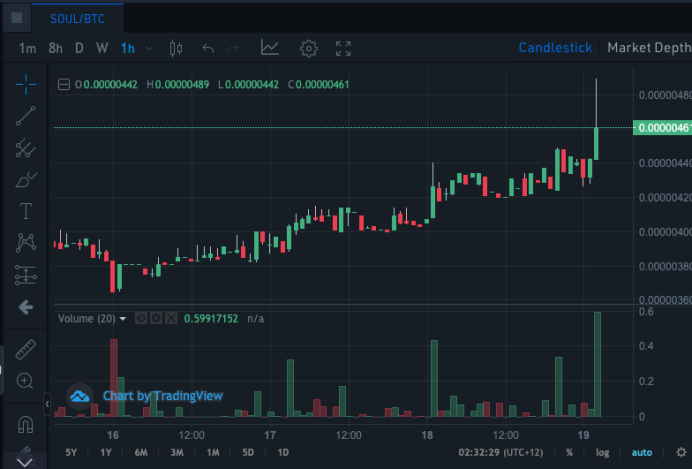Screen dimensions: 692x469
Task: Choose the pitchfork drawing tool
Action: [x=26, y=148]
